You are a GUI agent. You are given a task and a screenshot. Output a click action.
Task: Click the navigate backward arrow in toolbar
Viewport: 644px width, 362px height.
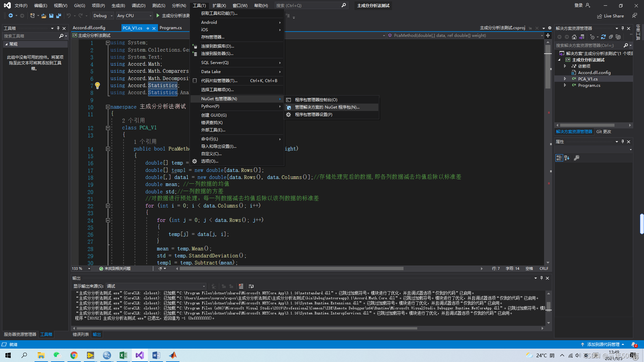click(x=11, y=15)
